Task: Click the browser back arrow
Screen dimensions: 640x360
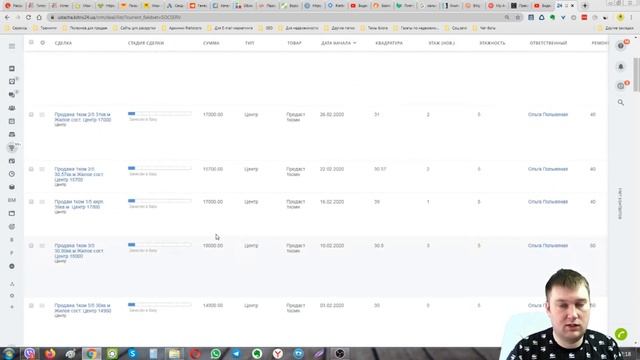Action: click(7, 18)
